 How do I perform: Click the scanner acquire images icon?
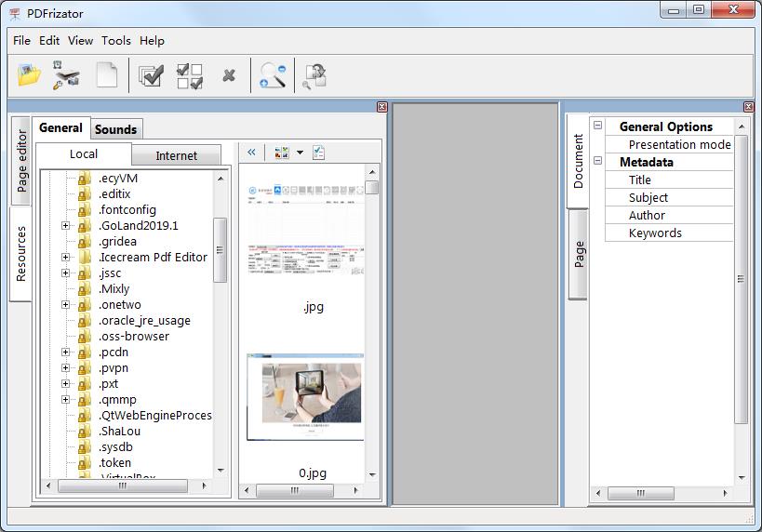pyautogui.click(x=67, y=74)
